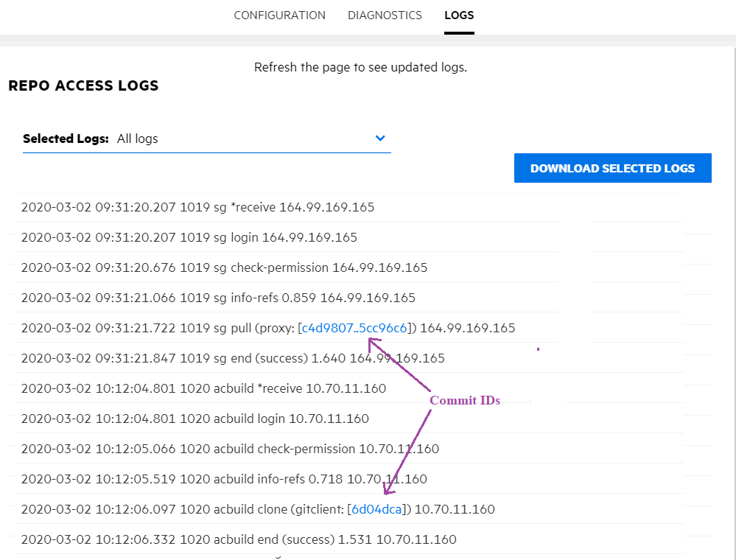Select the acbuild info-refs 0.718 row
Screen dimensions: 736x560
tap(224, 479)
